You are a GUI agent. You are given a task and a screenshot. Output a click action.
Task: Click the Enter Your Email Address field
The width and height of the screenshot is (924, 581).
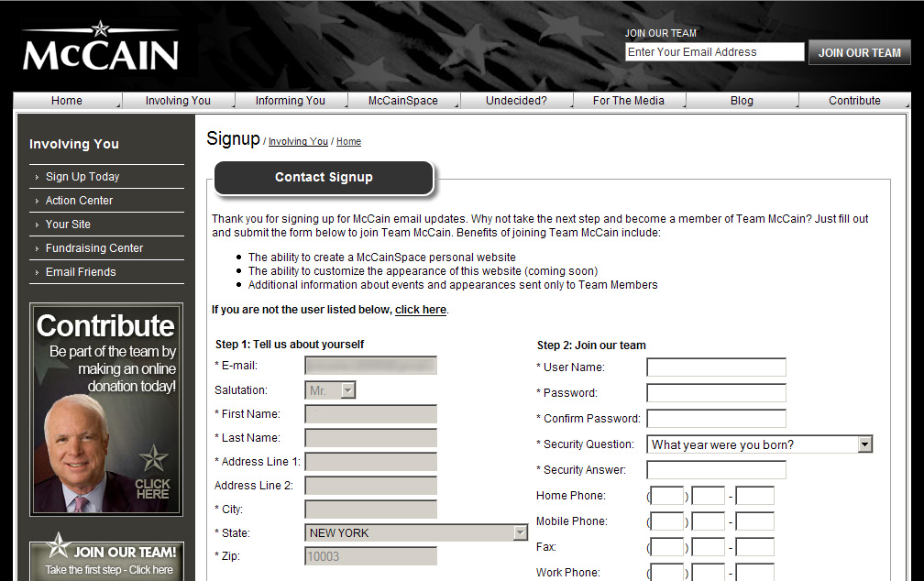[714, 52]
